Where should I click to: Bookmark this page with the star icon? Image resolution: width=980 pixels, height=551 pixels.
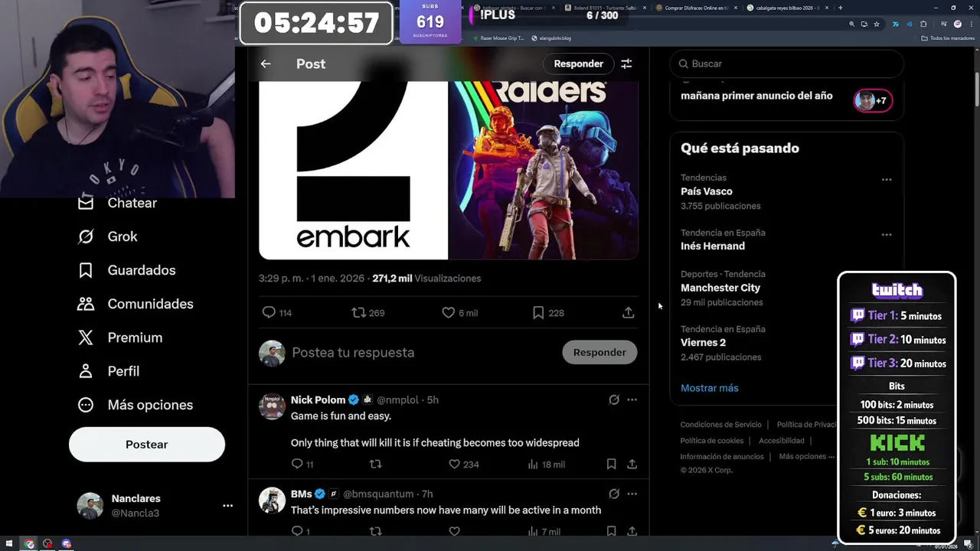(877, 24)
